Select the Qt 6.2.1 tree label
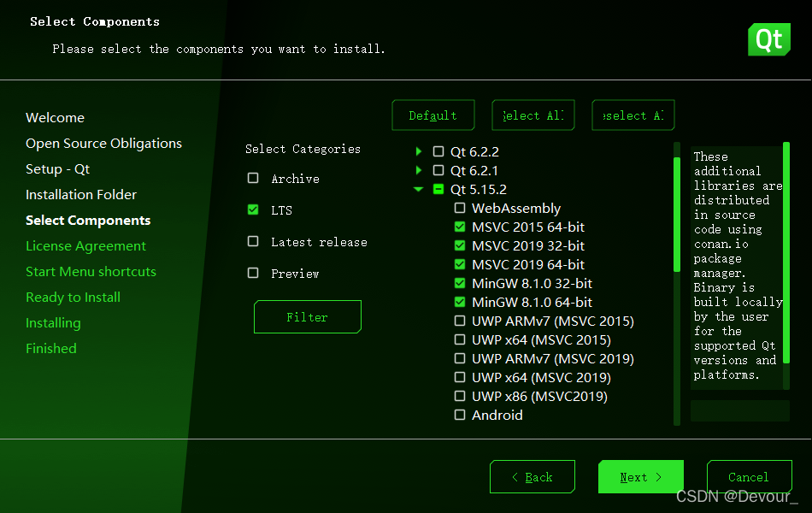This screenshot has width=812, height=513. [474, 170]
